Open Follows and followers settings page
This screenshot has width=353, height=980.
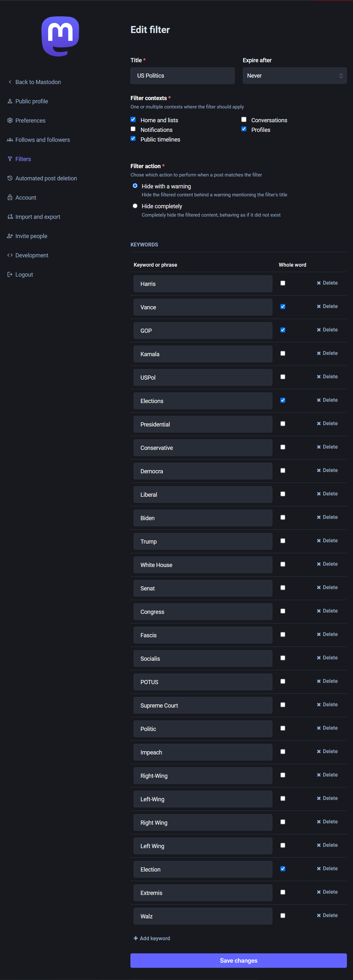click(42, 140)
